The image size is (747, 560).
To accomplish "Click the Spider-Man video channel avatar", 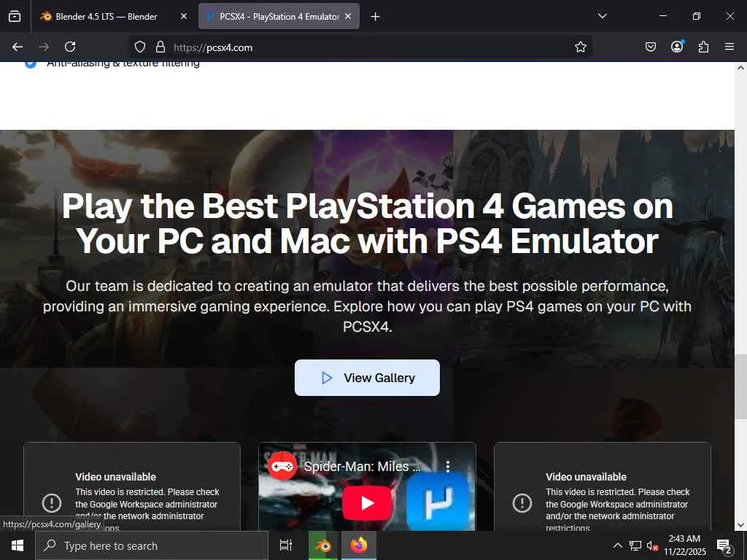I will tap(282, 466).
